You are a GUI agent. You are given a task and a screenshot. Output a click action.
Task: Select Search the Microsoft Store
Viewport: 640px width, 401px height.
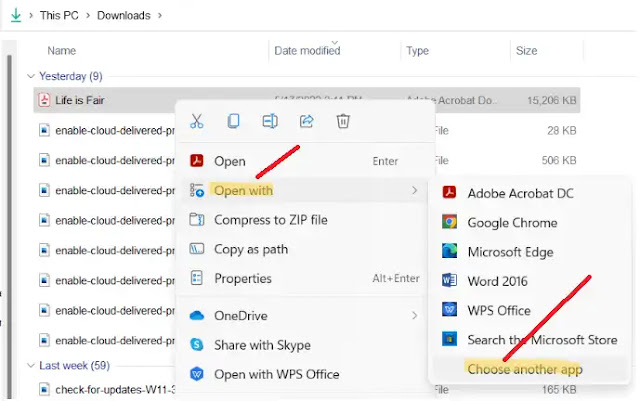tap(530, 340)
